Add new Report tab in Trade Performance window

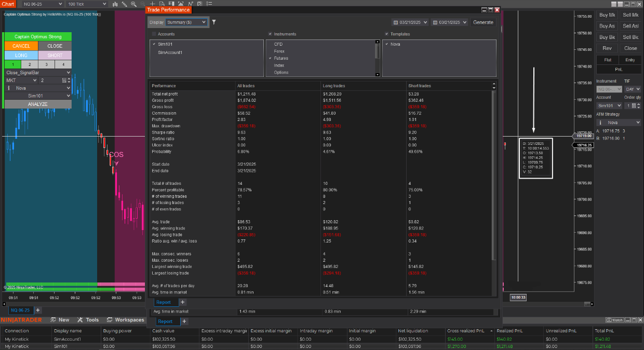click(182, 302)
